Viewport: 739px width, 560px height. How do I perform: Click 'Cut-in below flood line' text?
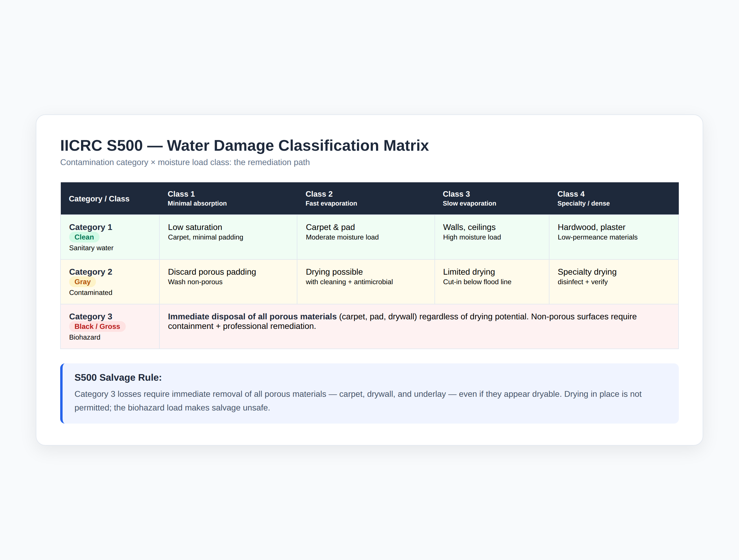[x=477, y=282]
